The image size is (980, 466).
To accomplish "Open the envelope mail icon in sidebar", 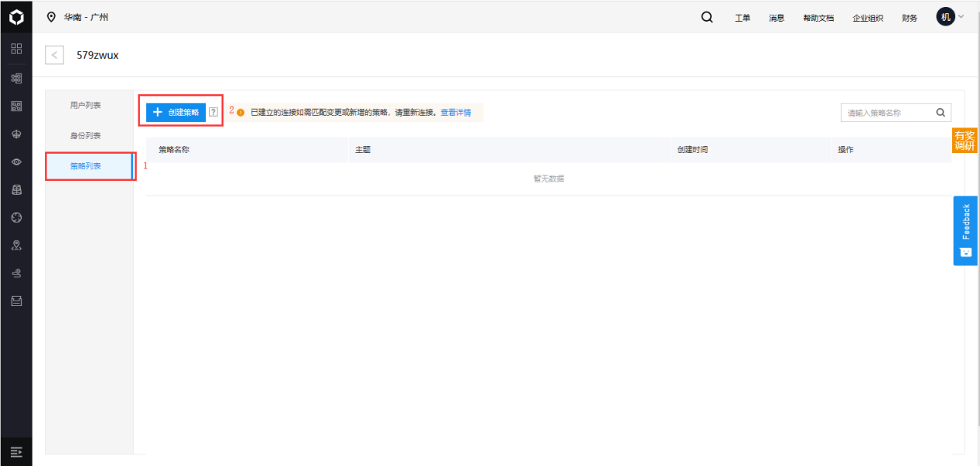I will pyautogui.click(x=16, y=301).
